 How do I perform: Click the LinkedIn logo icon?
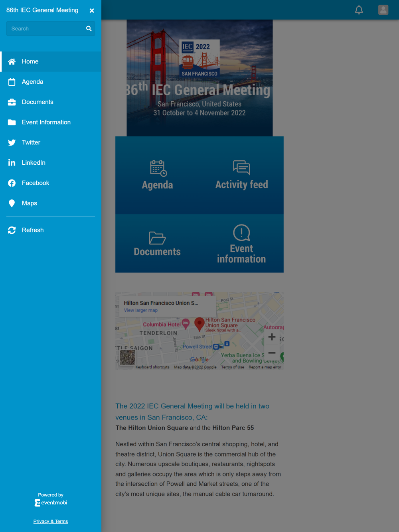12,163
